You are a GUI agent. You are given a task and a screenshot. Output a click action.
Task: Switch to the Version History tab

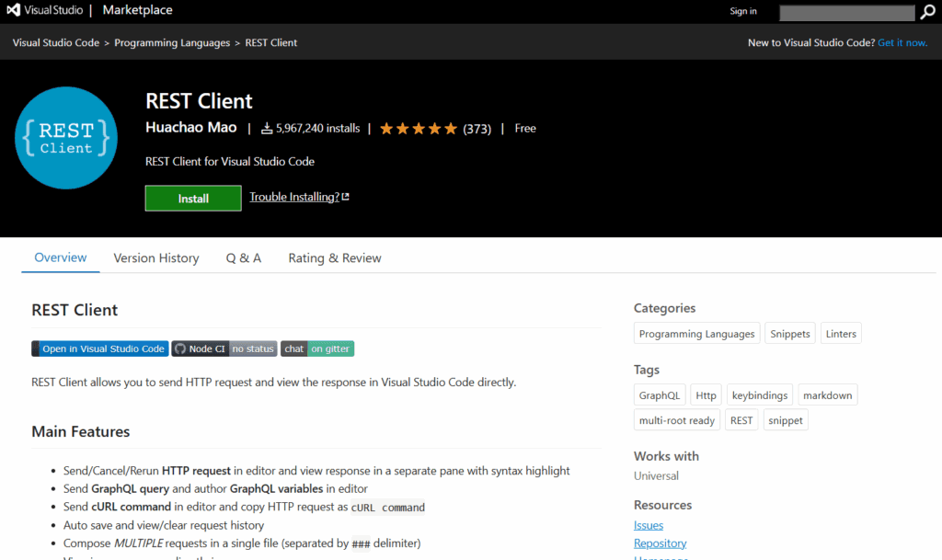[156, 258]
